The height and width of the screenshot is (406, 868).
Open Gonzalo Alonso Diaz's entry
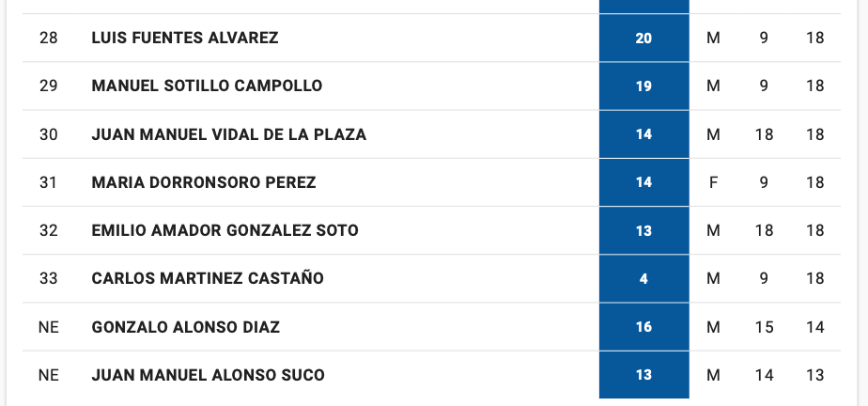pyautogui.click(x=186, y=327)
